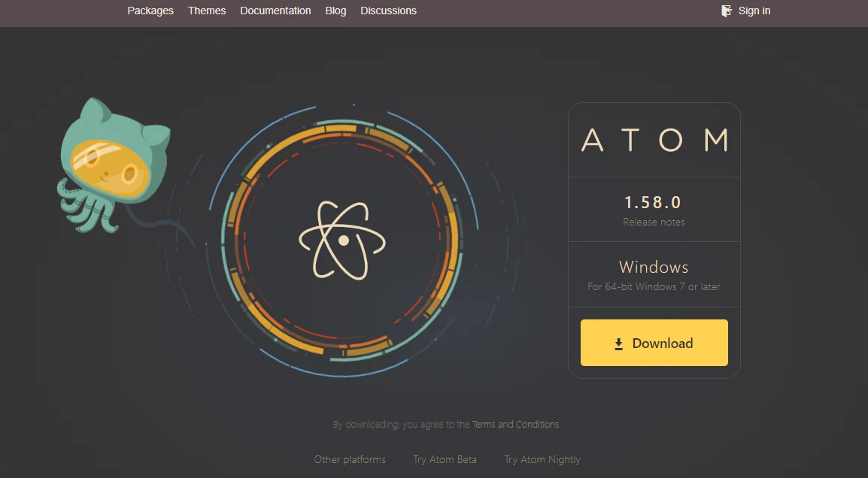Click the Octocat astronaut mascot
Viewport: 868px width, 478px height.
[x=114, y=165]
